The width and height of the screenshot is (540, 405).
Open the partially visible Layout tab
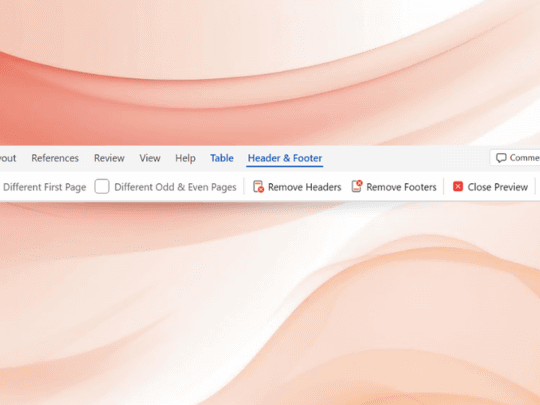pyautogui.click(x=8, y=158)
